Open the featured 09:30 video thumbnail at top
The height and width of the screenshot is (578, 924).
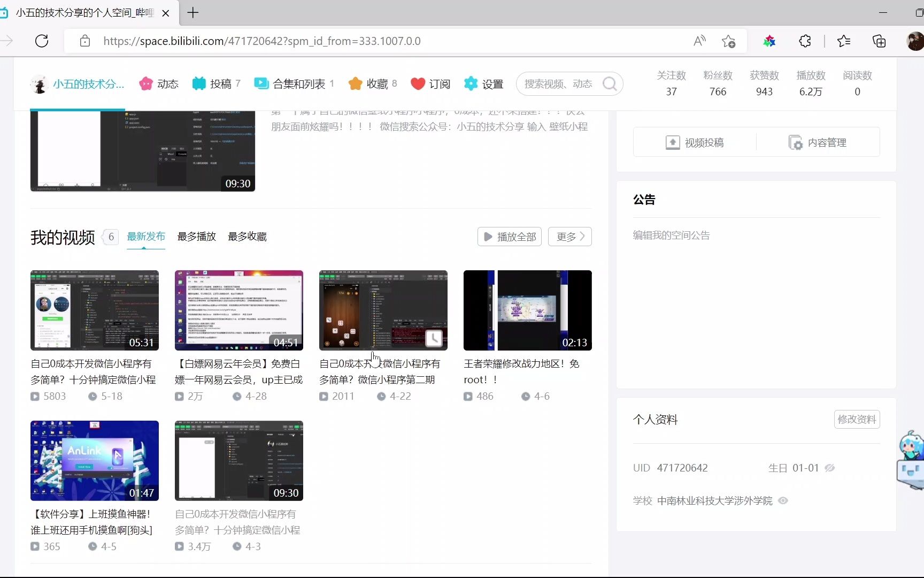click(143, 151)
